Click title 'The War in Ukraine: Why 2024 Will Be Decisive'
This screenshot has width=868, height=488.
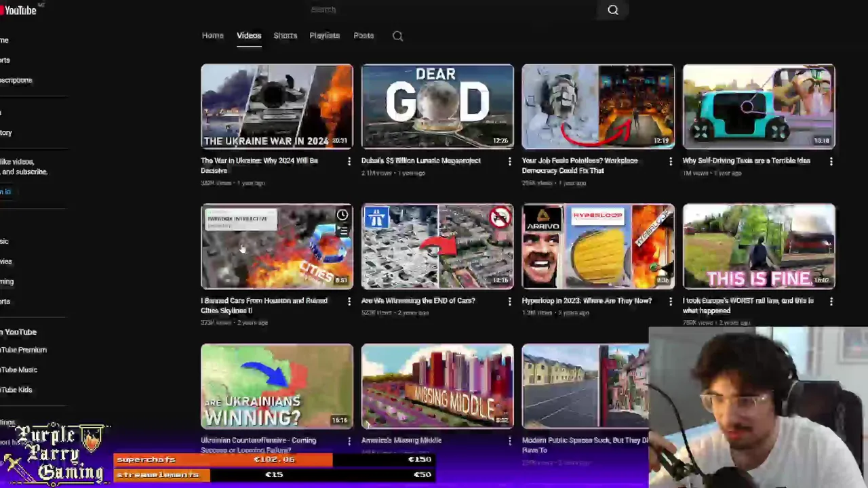[259, 165]
